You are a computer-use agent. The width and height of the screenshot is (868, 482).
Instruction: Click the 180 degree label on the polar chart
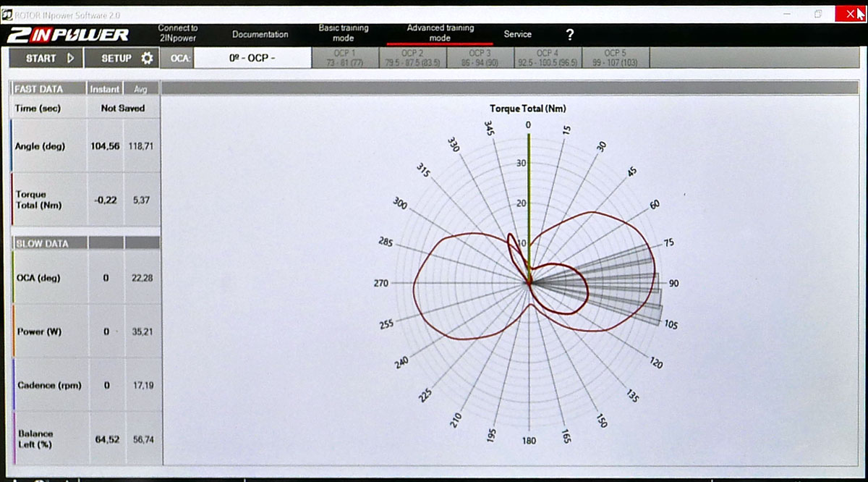[x=529, y=441]
